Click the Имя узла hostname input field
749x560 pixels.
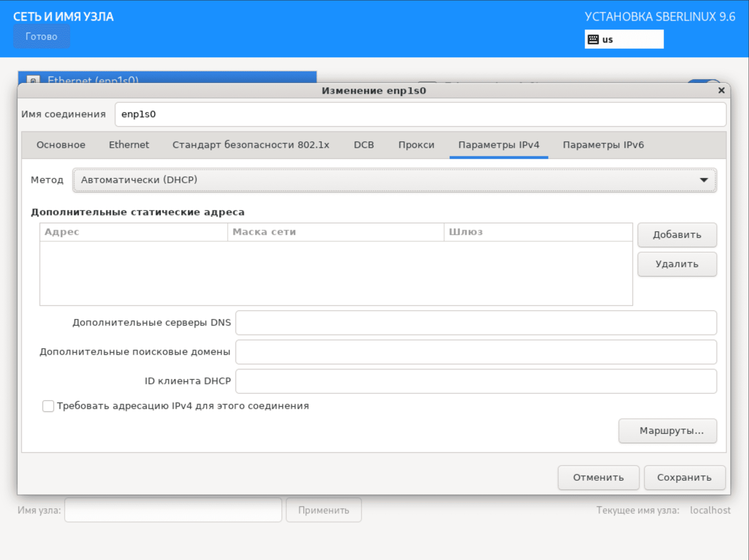point(173,510)
